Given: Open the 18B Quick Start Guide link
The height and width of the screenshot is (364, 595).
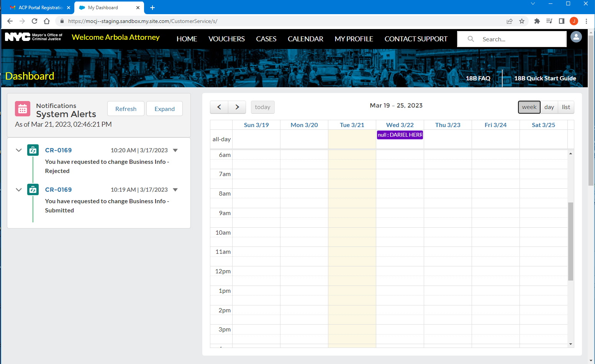Looking at the screenshot, I should click(x=545, y=78).
